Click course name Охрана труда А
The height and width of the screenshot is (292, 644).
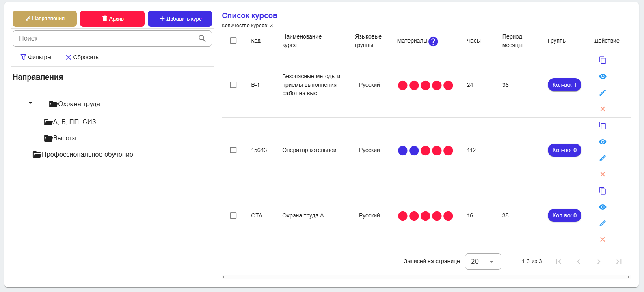tap(303, 215)
